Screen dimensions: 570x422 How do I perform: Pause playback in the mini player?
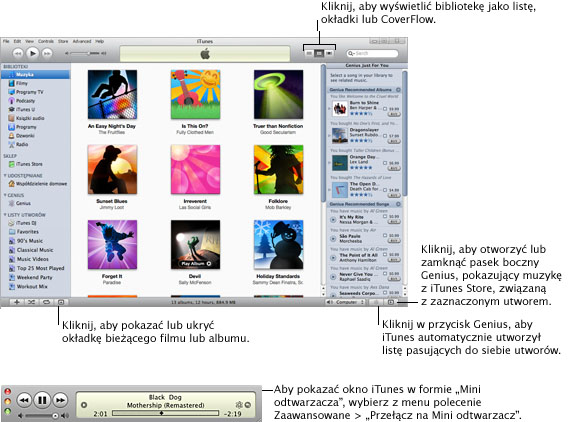point(42,400)
